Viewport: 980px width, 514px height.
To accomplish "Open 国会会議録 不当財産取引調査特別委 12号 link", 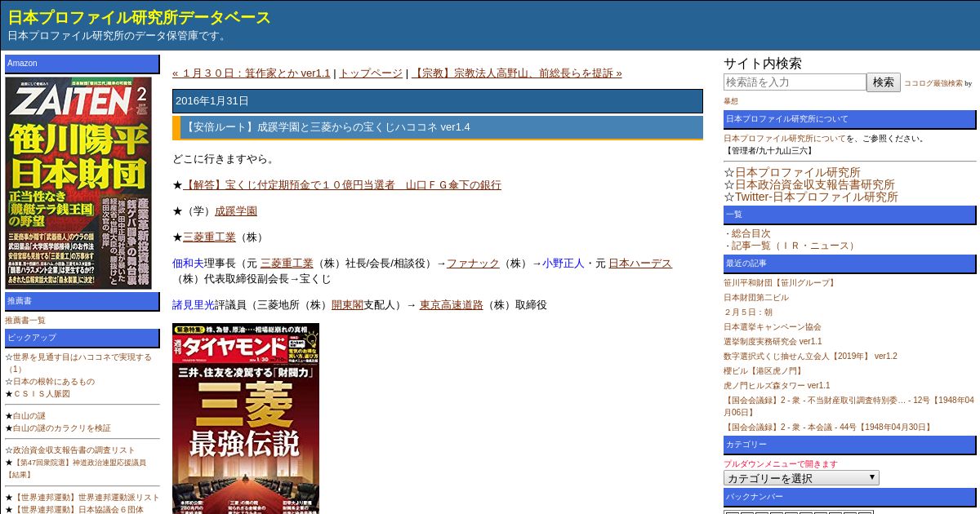I will (849, 405).
